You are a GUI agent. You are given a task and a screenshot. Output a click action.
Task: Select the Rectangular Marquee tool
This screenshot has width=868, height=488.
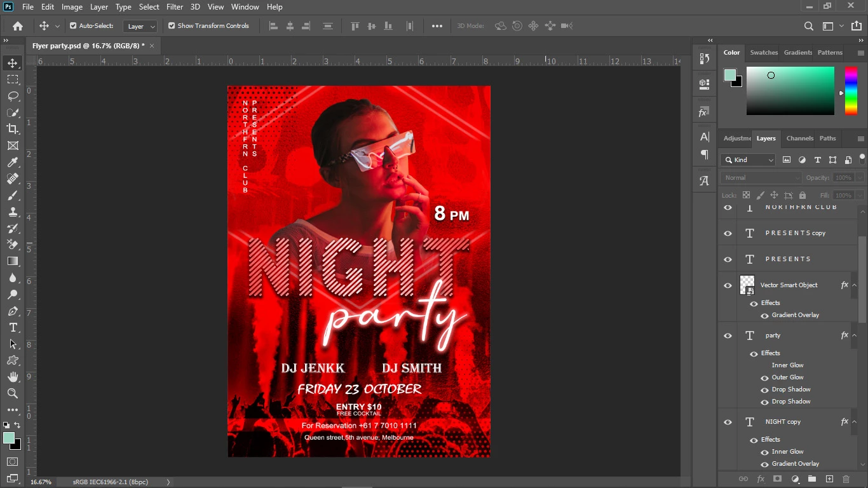13,79
